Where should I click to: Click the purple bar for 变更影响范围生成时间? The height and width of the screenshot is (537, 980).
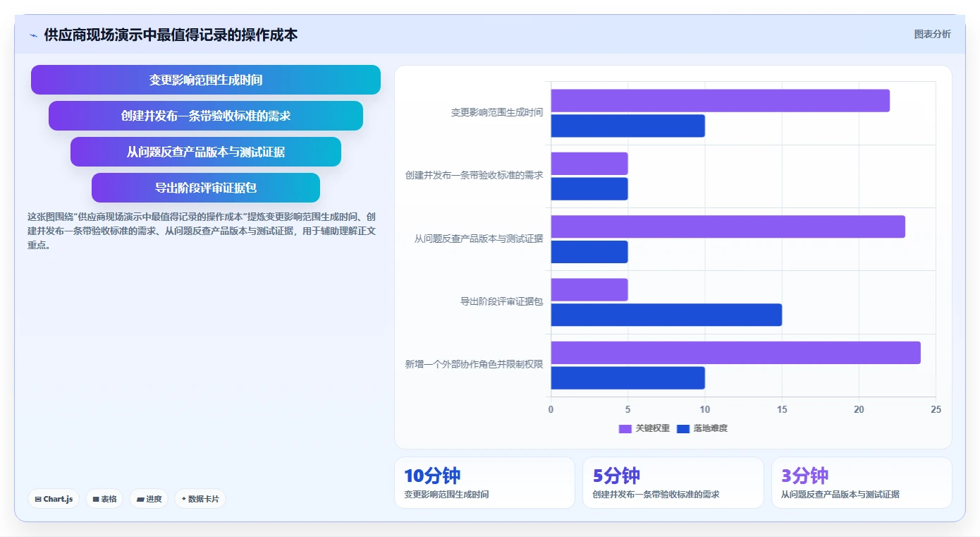pos(720,101)
